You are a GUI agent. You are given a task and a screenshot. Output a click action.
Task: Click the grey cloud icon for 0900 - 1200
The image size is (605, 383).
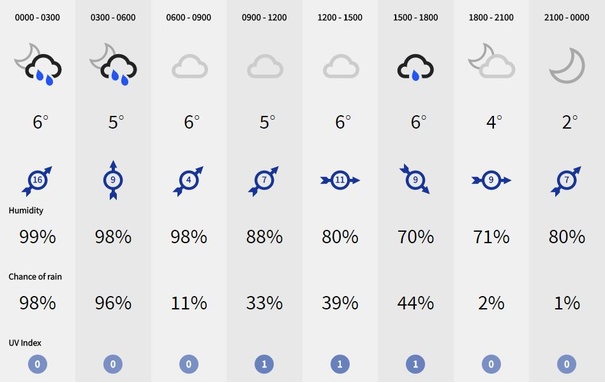pyautogui.click(x=265, y=66)
